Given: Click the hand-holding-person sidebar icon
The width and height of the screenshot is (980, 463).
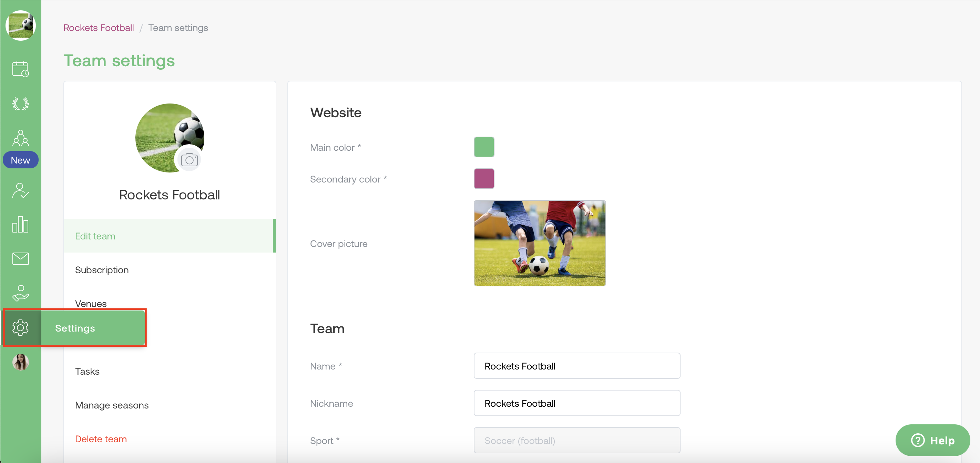Looking at the screenshot, I should 21,293.
